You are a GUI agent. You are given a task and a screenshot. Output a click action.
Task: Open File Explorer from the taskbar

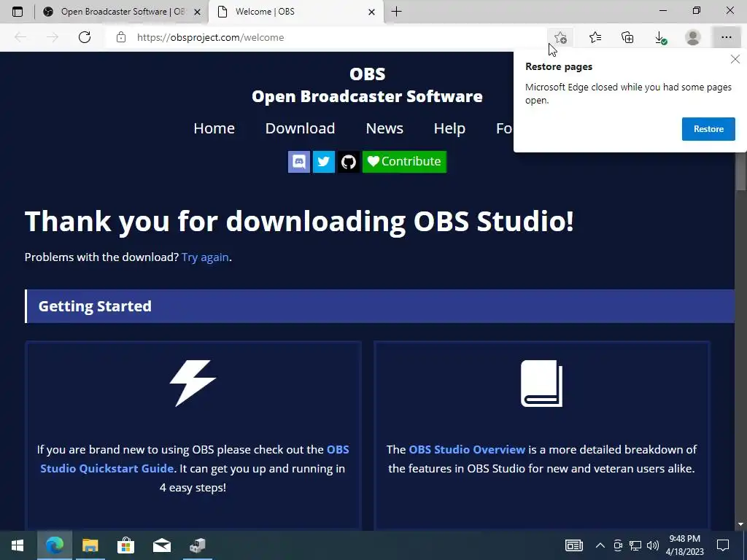click(x=90, y=545)
